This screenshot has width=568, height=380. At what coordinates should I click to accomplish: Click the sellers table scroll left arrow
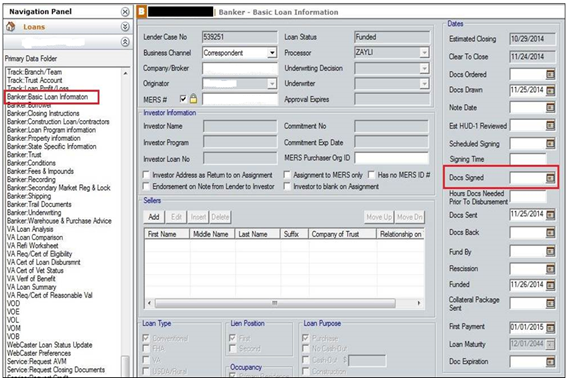(x=149, y=303)
